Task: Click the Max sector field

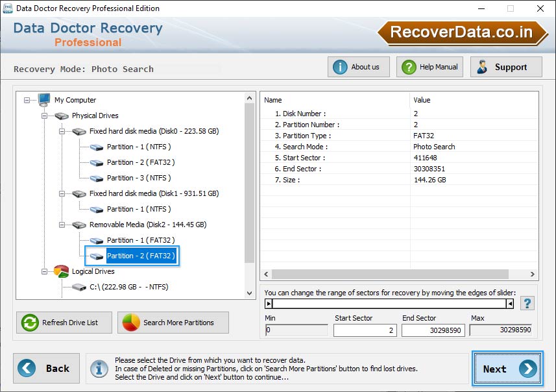Action: [x=501, y=330]
